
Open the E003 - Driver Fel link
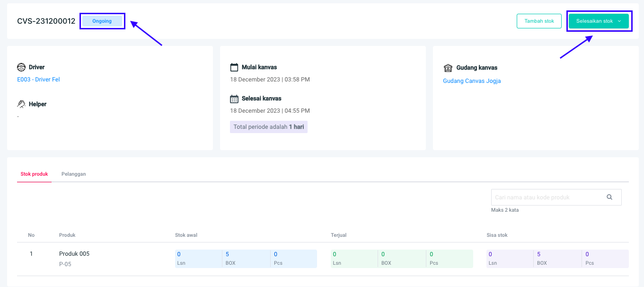38,80
